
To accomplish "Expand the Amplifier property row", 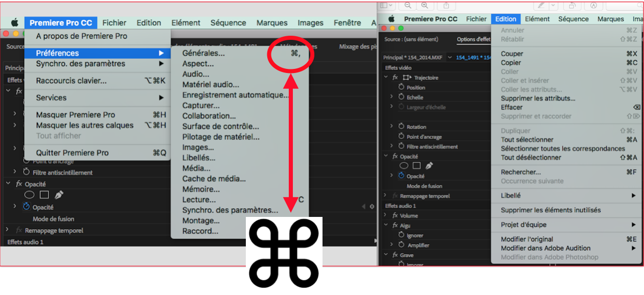I will pyautogui.click(x=392, y=245).
